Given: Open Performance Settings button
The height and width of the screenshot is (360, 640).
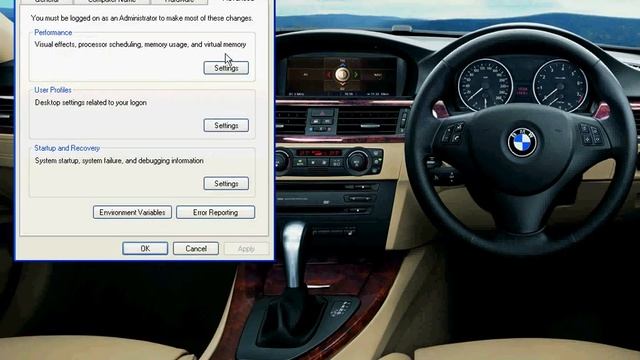Looking at the screenshot, I should point(226,68).
